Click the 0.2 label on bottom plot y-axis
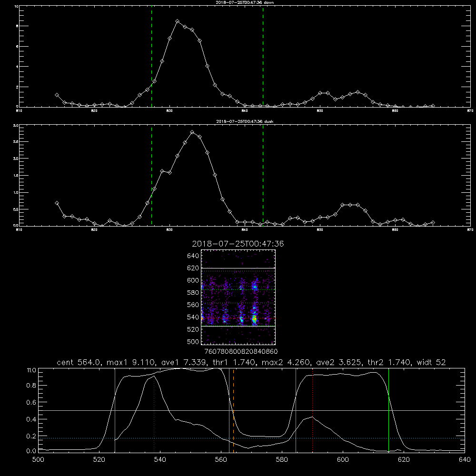 click(31, 436)
